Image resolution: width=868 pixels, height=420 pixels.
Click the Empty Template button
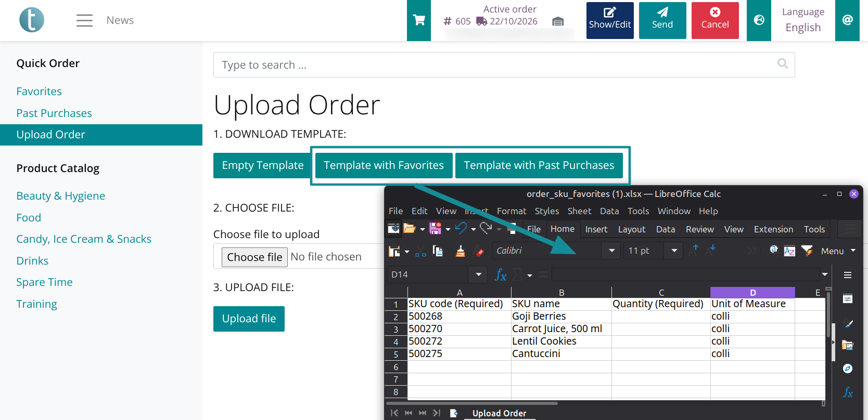[263, 165]
